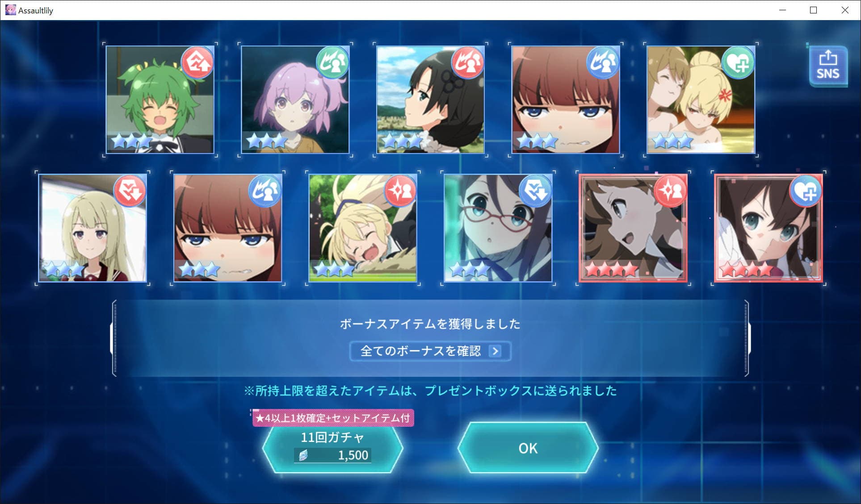Click green heart-plus badge on blonde bath card
The width and height of the screenshot is (861, 504).
pos(738,63)
